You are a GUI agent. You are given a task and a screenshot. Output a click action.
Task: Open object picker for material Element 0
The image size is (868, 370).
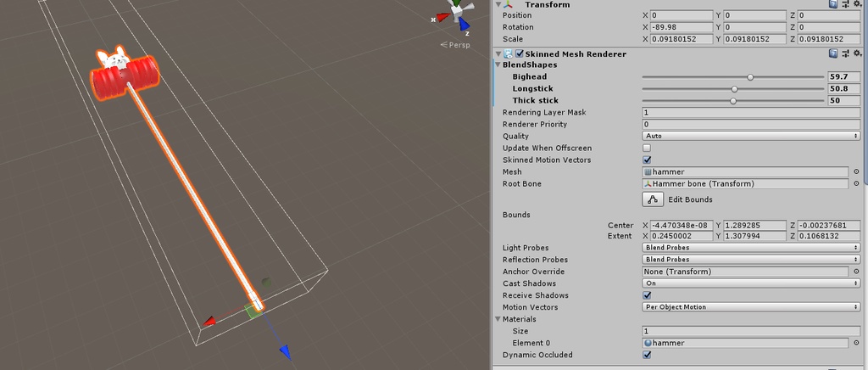pos(856,343)
